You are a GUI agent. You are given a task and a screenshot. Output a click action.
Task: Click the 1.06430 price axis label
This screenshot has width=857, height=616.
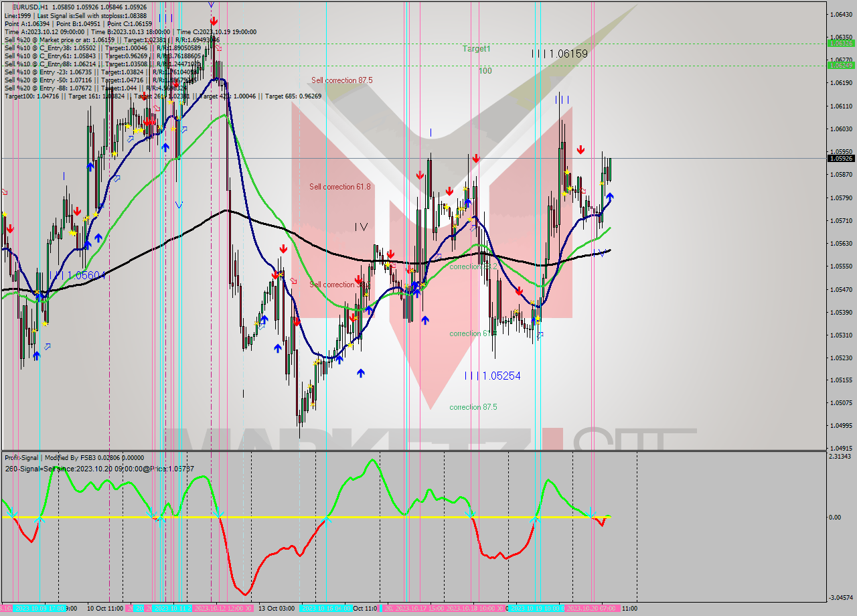[x=841, y=14]
